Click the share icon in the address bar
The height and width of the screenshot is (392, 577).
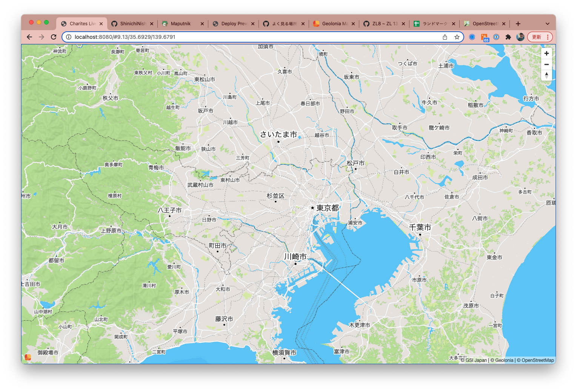point(445,37)
